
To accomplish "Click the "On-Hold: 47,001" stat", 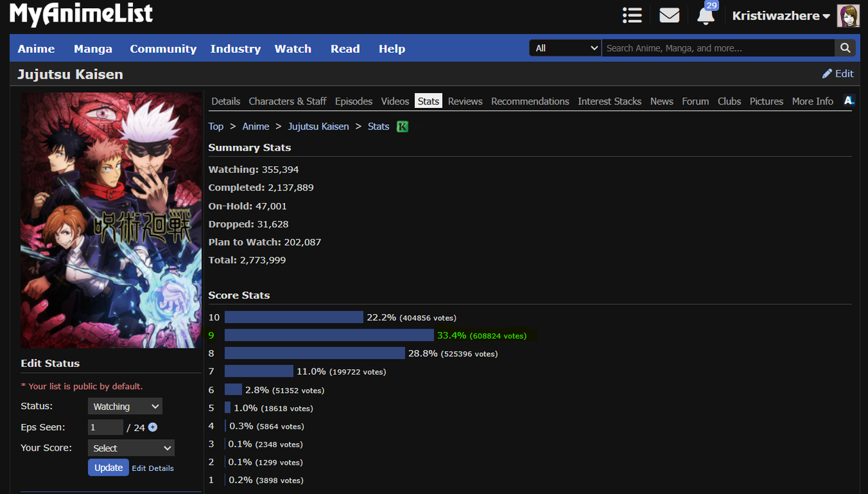I will [248, 206].
